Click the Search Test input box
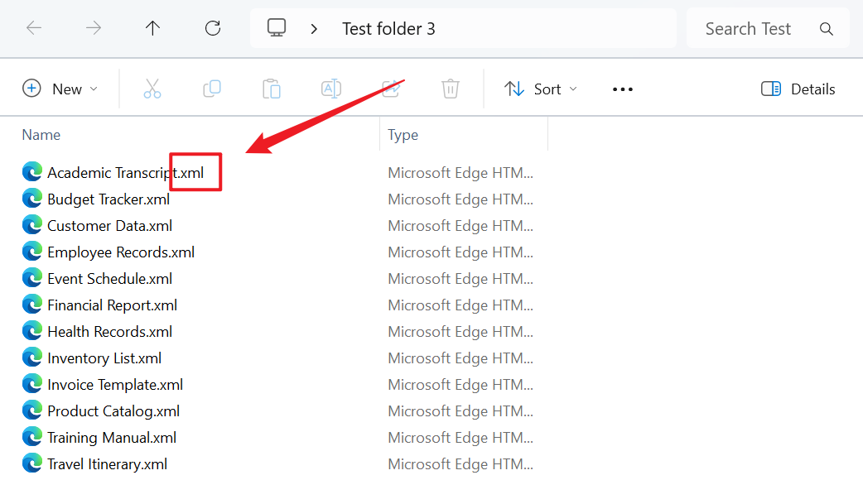The height and width of the screenshot is (504, 863). tap(750, 29)
